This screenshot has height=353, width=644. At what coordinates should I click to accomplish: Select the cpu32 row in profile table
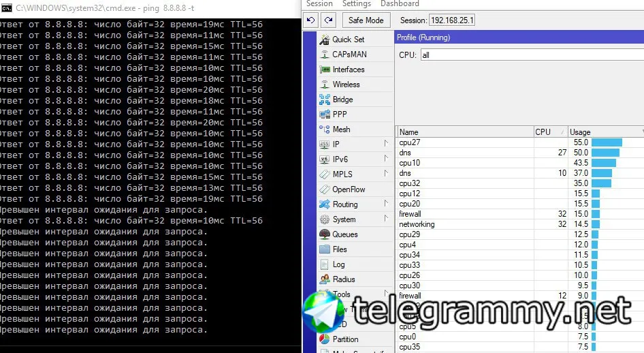pyautogui.click(x=521, y=183)
